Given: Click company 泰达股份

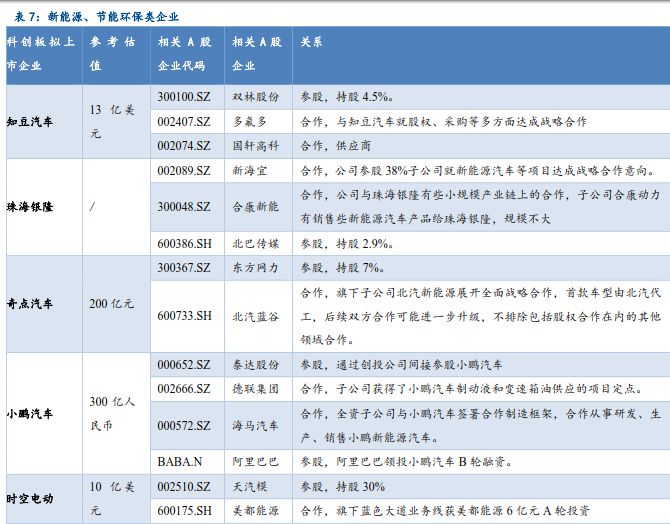Looking at the screenshot, I should point(256,365).
